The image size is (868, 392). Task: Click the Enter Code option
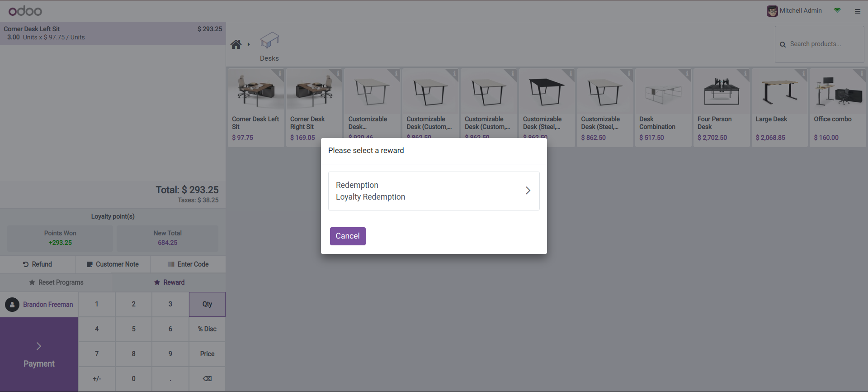click(188, 264)
